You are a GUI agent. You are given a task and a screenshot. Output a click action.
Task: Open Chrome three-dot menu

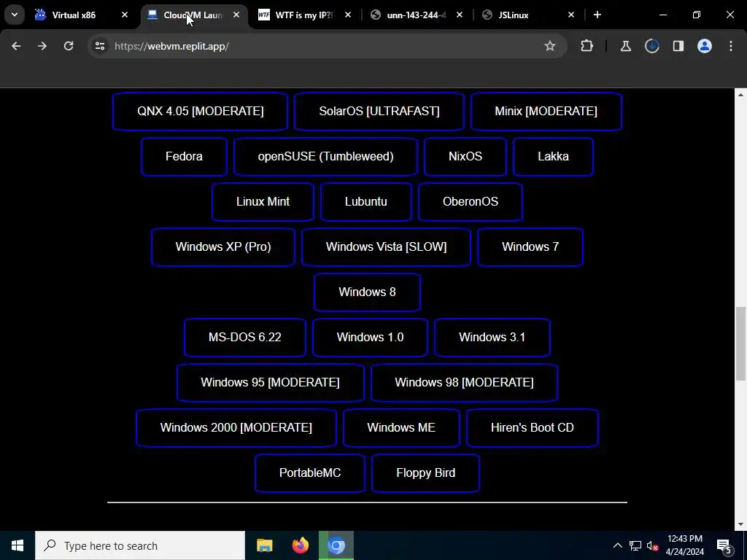click(731, 46)
